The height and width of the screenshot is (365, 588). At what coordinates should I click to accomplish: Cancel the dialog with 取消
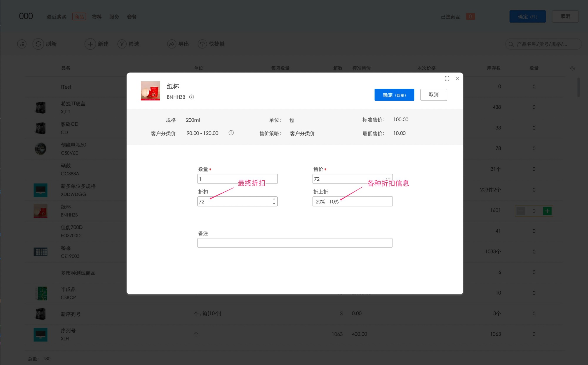pyautogui.click(x=433, y=95)
